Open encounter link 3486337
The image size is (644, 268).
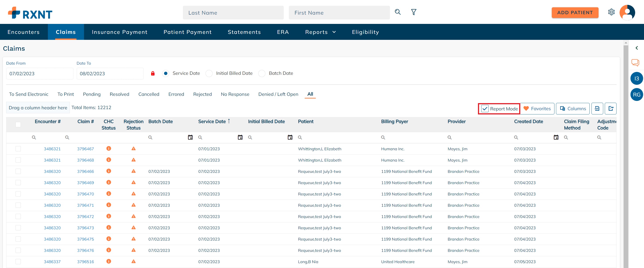[x=52, y=262]
